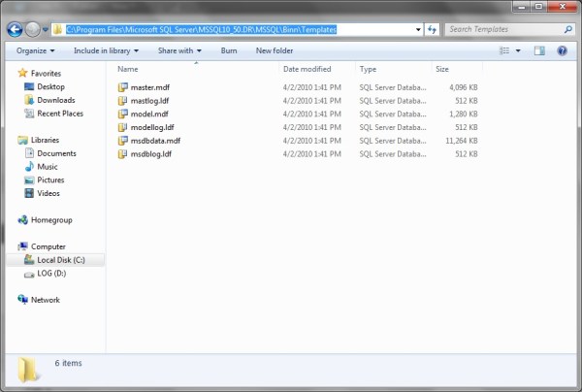
Task: Open the Share with dropdown
Action: (x=179, y=49)
